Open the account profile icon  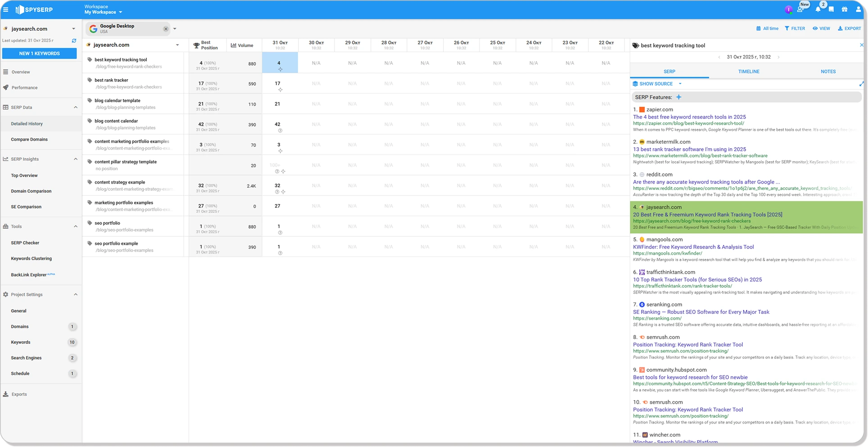[x=858, y=9]
